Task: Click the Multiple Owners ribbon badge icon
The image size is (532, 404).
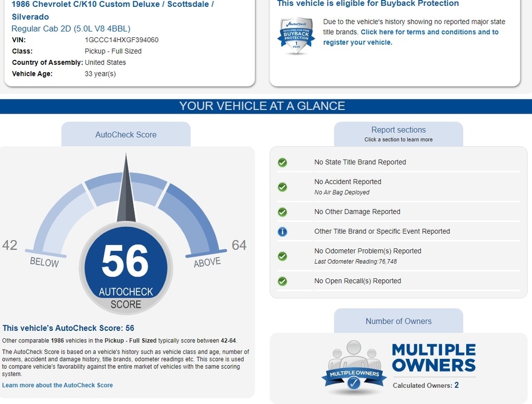Action: [354, 369]
